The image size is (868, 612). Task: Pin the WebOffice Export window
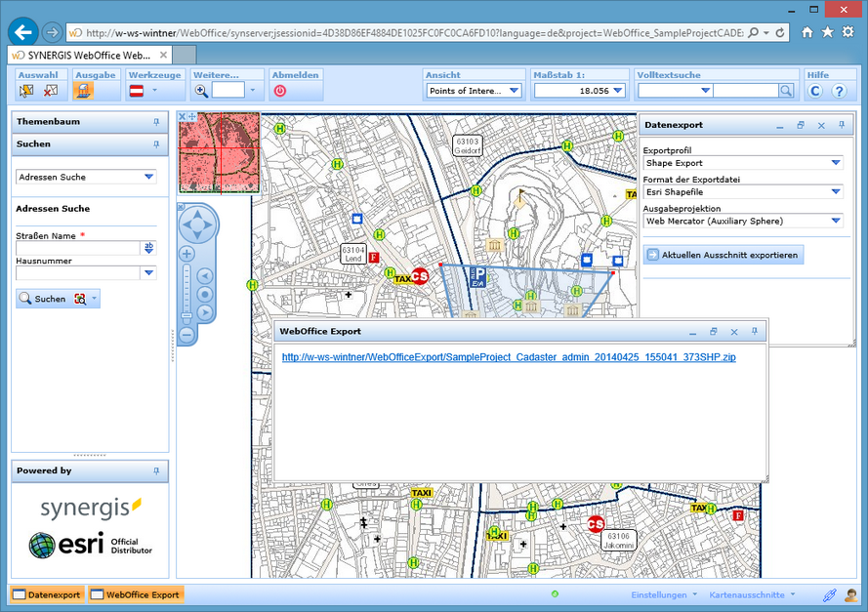754,332
